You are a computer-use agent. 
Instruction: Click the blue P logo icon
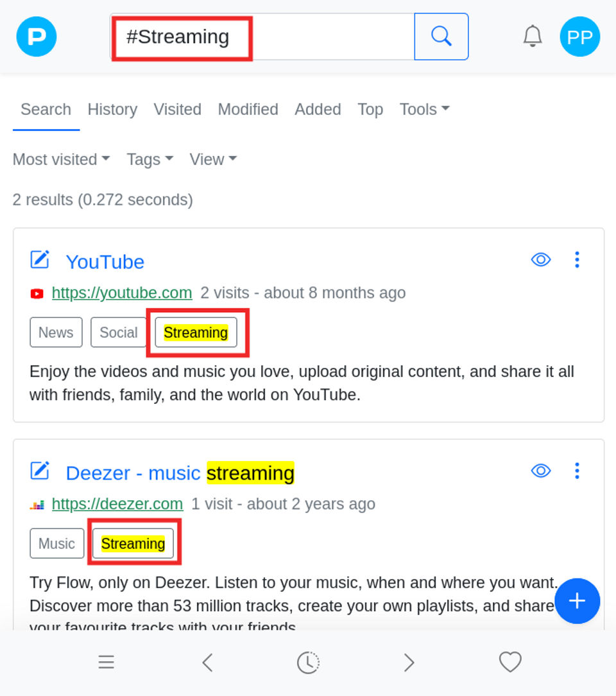(x=37, y=37)
